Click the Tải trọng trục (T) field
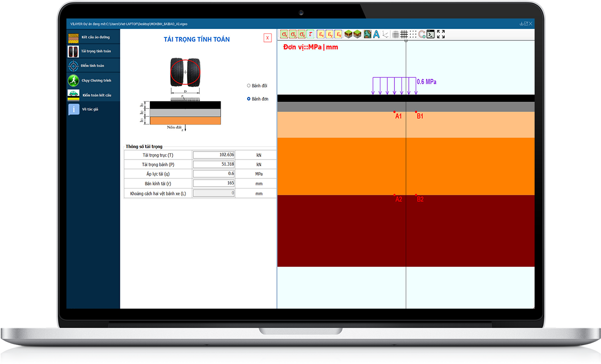The image size is (601, 364). point(214,155)
